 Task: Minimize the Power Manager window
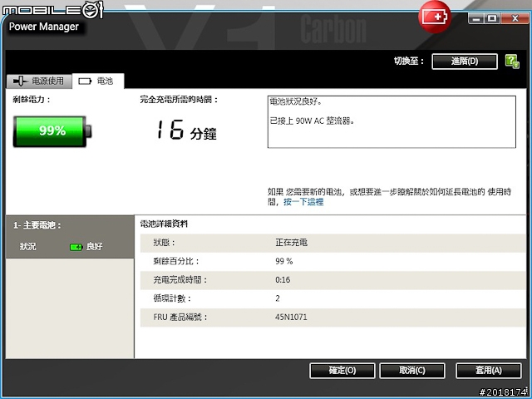tap(476, 18)
